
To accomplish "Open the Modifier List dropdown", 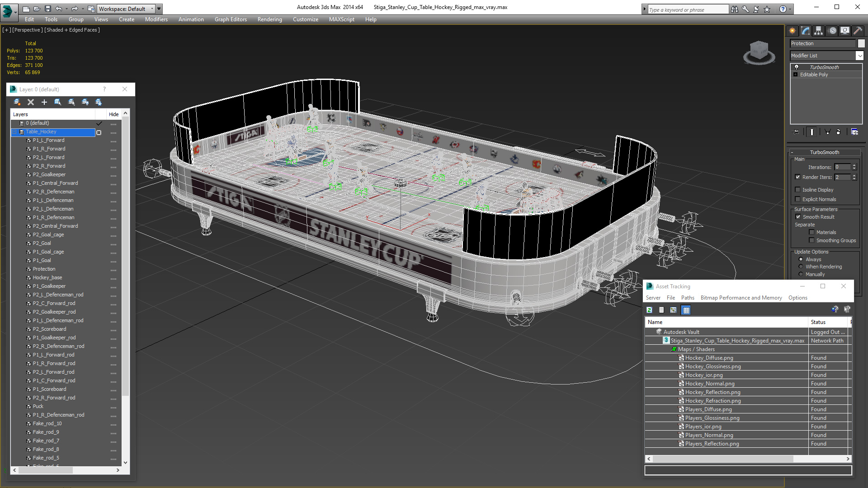I will [859, 56].
